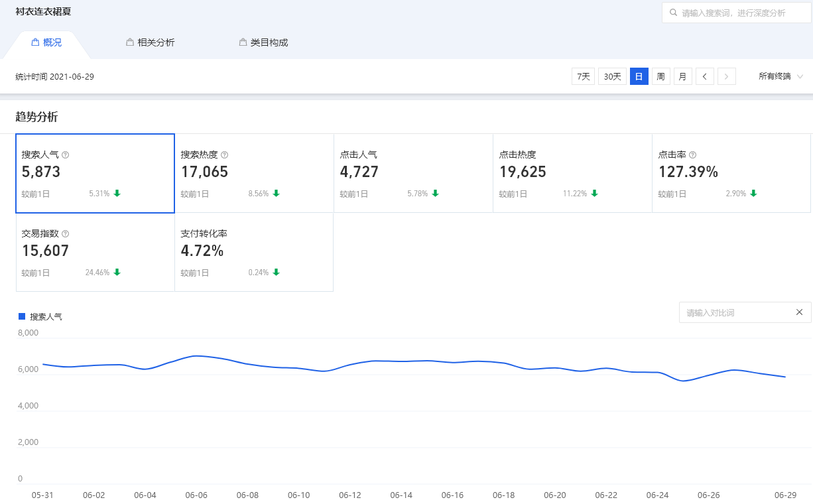Screen dimensions: 813x504
Task: Click down arrow on 点击率 card
Action: coord(754,194)
